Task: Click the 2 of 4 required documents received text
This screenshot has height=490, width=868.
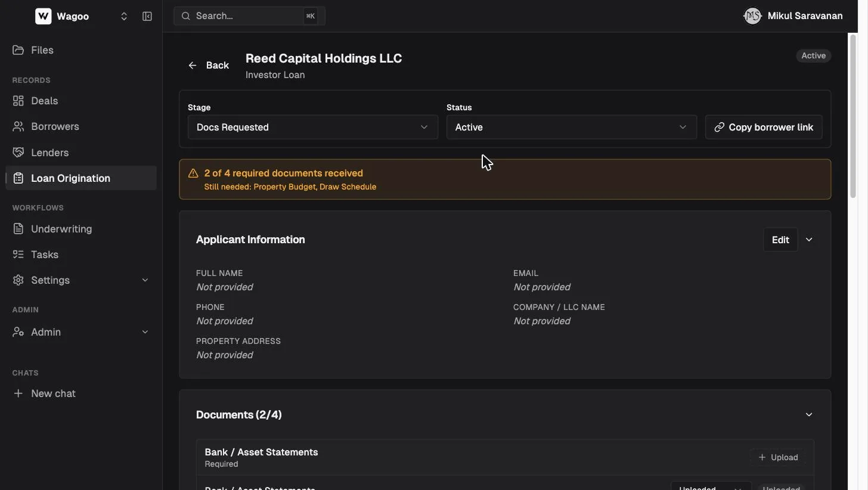Action: tap(284, 173)
